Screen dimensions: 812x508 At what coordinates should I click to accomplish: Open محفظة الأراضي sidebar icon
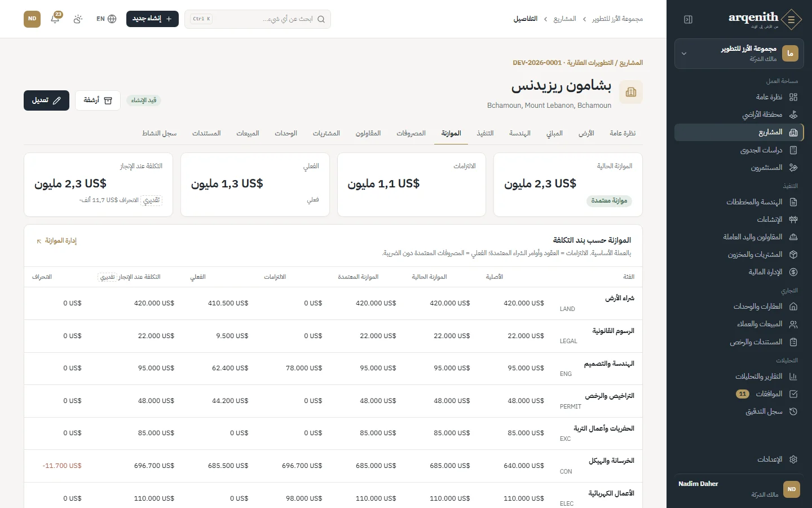pos(793,115)
